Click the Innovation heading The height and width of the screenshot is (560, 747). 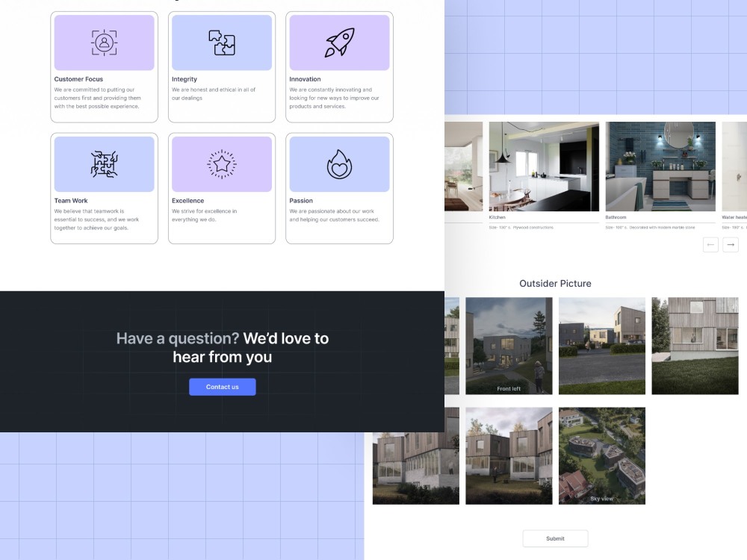point(305,79)
